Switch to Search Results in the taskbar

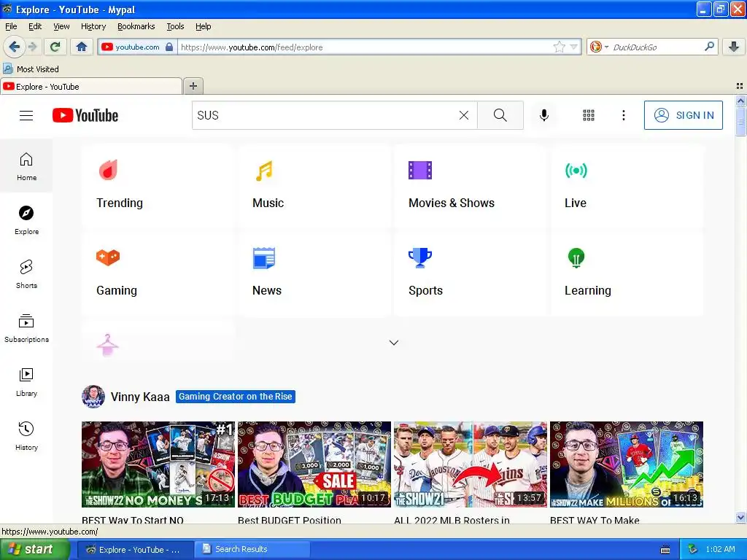252,549
